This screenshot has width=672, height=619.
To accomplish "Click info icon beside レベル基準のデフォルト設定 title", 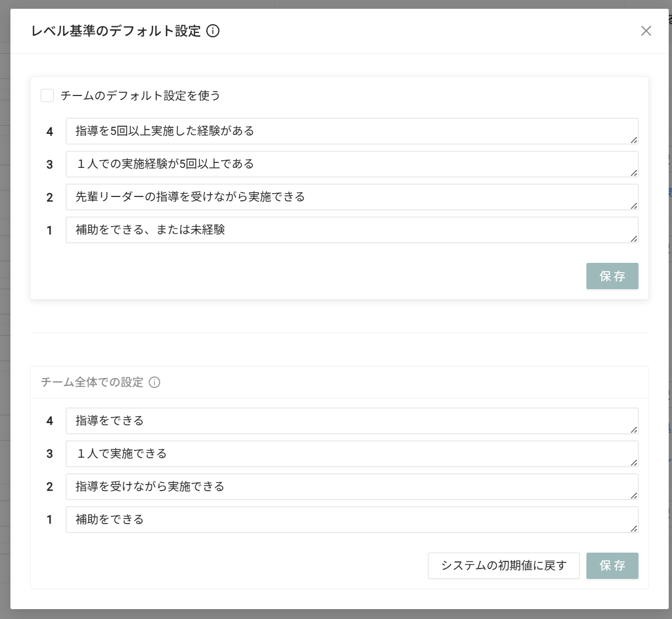I will (213, 31).
